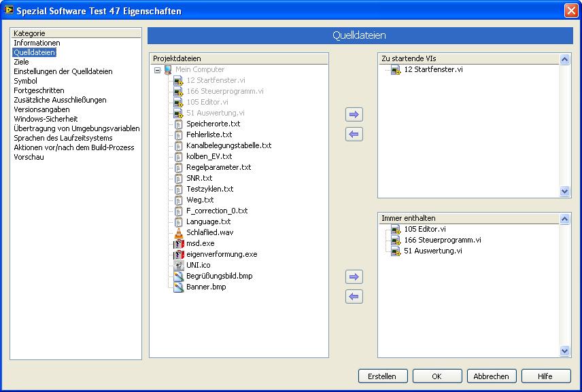Click the Mein Computer icon

click(168, 69)
